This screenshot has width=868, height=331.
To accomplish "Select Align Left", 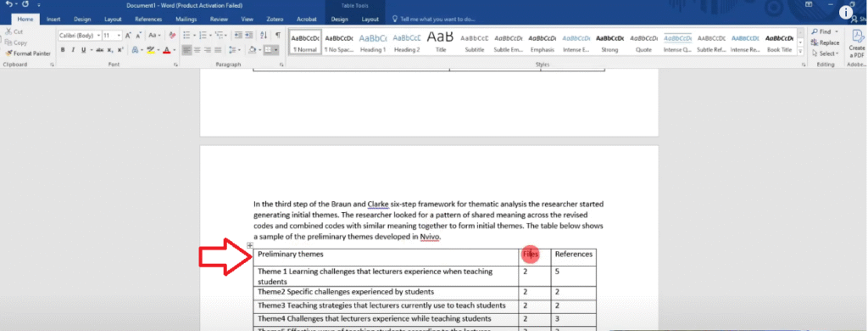I will [186, 50].
